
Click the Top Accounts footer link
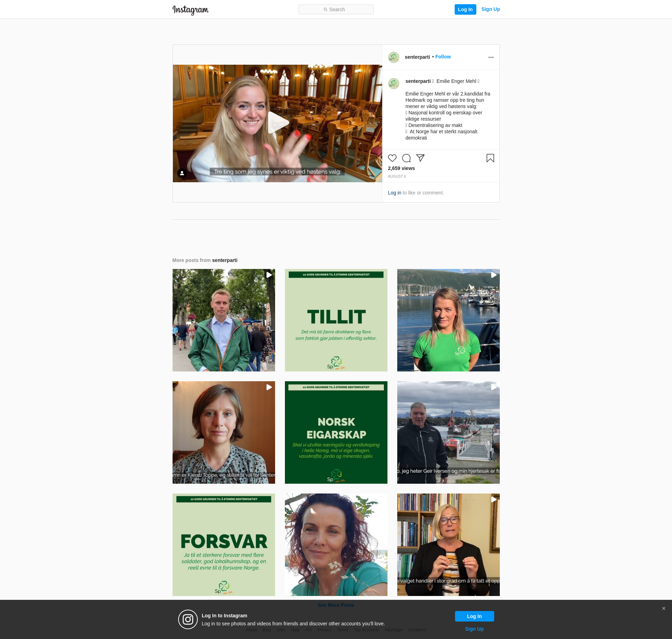pos(366,630)
